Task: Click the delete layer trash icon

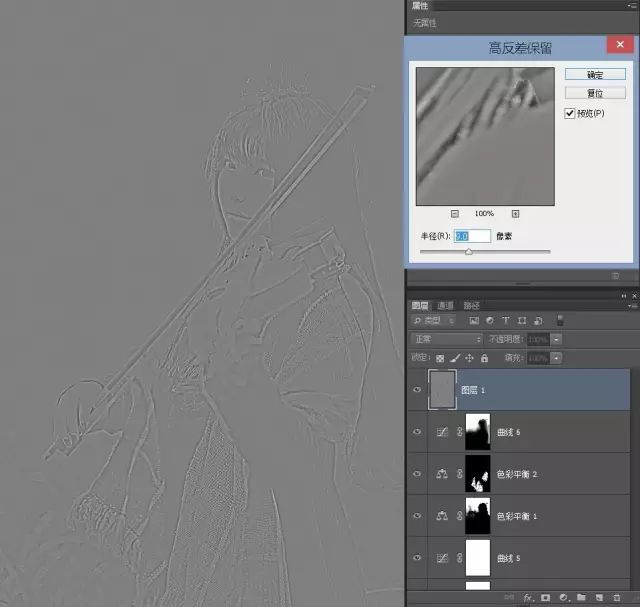Action: click(x=616, y=598)
